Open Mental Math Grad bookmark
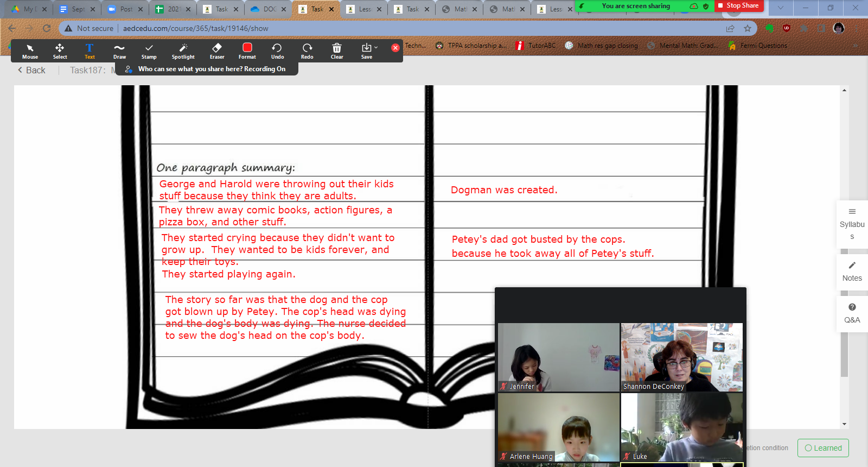868x467 pixels. (x=682, y=46)
